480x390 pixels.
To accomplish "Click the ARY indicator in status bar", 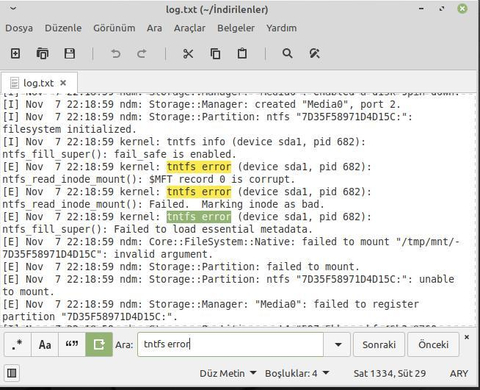I will coord(458,373).
